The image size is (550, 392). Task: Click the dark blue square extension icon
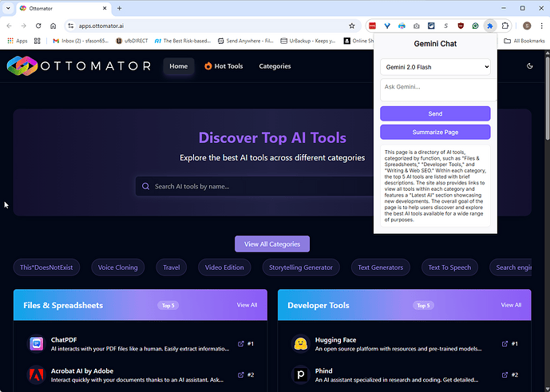[431, 26]
